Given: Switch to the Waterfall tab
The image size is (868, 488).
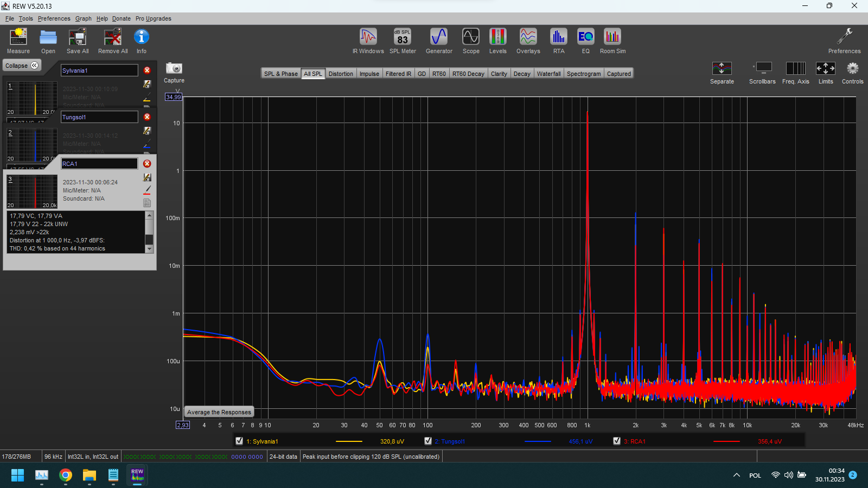Looking at the screenshot, I should click(548, 74).
